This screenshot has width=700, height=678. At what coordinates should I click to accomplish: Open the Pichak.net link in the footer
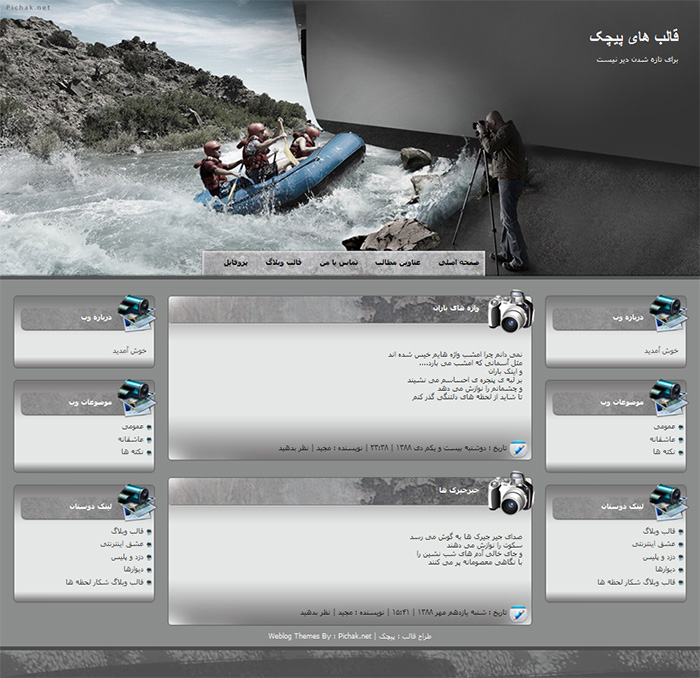(354, 636)
